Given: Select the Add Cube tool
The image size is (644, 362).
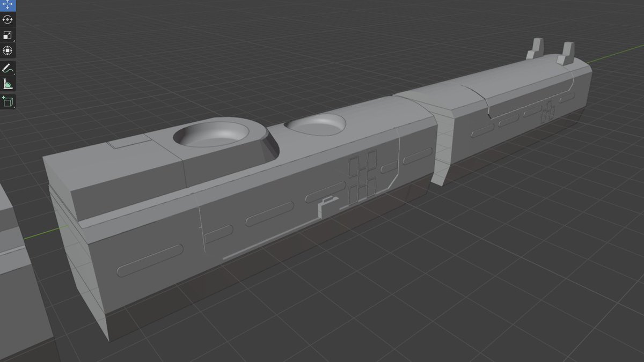Looking at the screenshot, I should pyautogui.click(x=8, y=101).
